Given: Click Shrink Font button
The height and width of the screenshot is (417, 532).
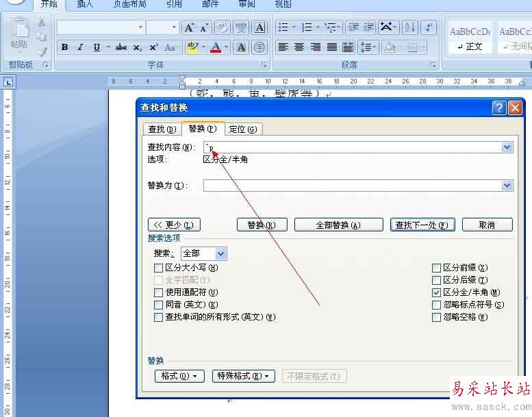Looking at the screenshot, I should click(204, 27).
